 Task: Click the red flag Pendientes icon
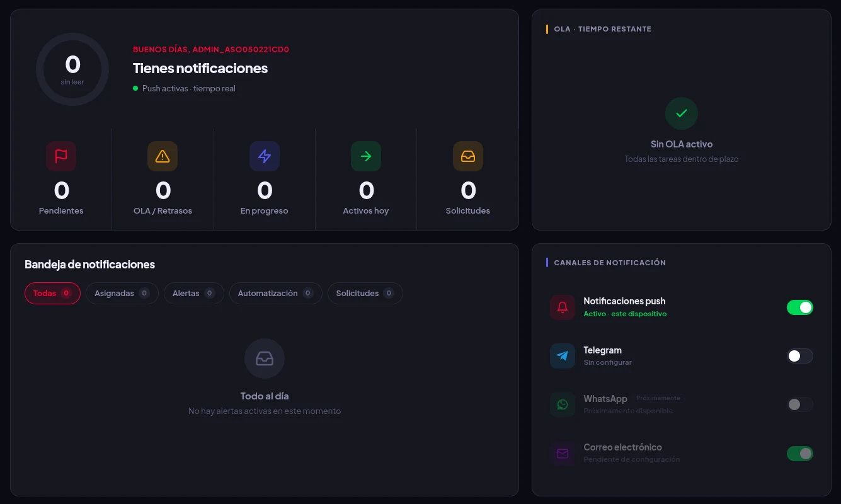coord(61,156)
